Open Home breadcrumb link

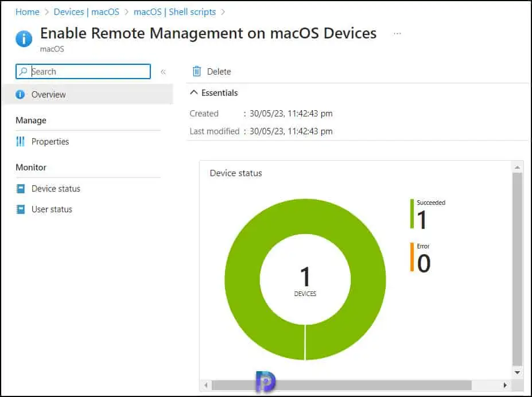(28, 12)
